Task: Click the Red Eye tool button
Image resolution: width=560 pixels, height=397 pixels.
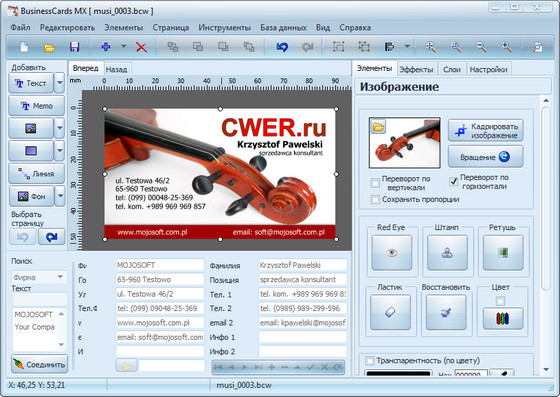Action: coord(392,252)
